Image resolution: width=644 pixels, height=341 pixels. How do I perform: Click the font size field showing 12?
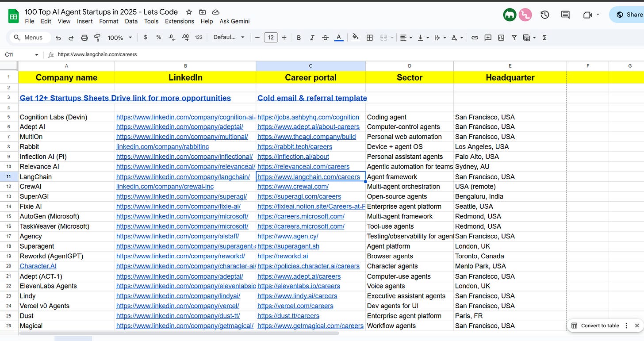tap(271, 38)
